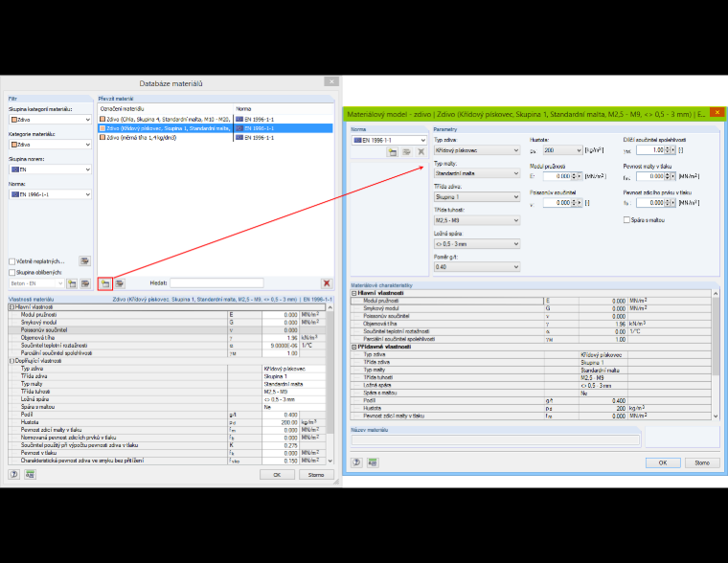Open help icon in Databáze materiálů dialog
The width and height of the screenshot is (728, 563).
point(14,474)
